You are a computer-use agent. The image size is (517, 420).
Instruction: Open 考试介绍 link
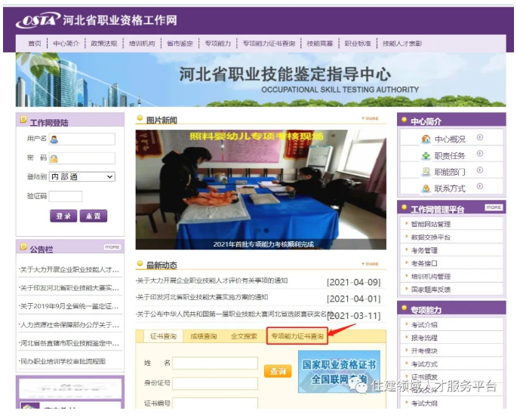[x=424, y=325]
